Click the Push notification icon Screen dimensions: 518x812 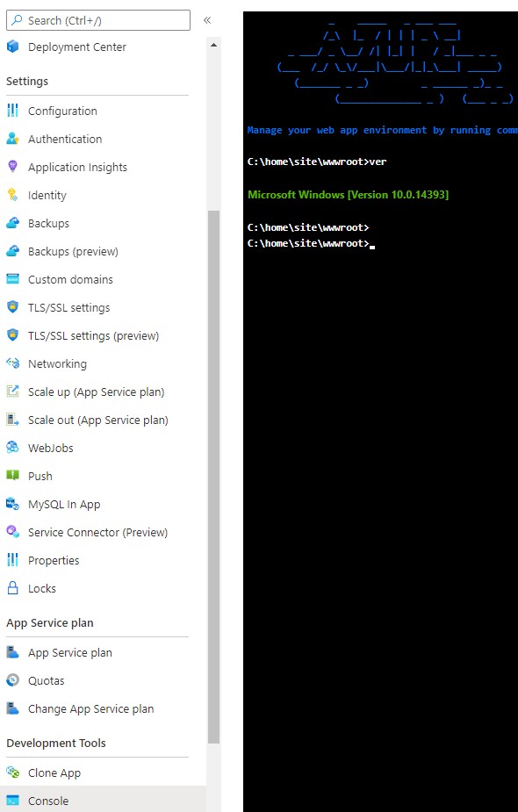[x=12, y=476]
